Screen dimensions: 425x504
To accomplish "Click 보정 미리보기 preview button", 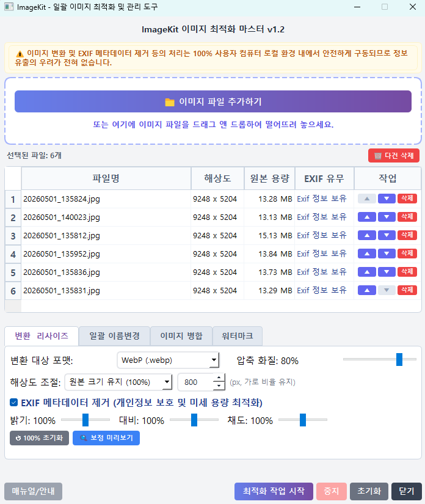I will 106,438.
